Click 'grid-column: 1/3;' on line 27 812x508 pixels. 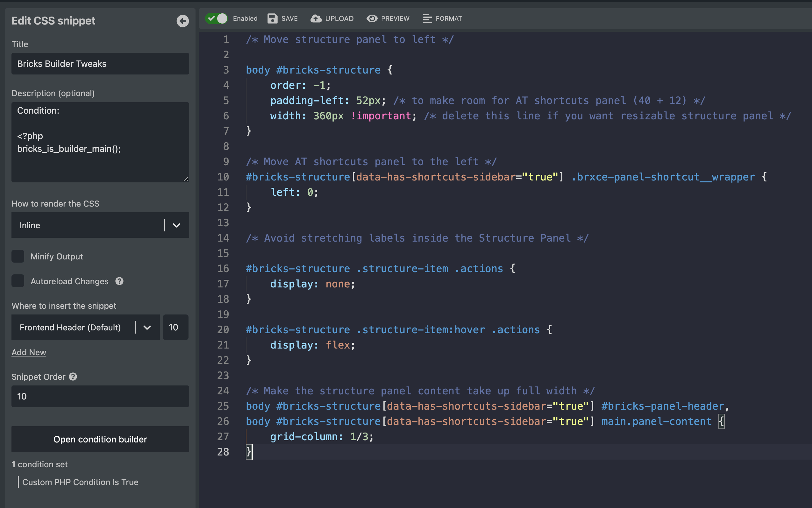tap(322, 437)
